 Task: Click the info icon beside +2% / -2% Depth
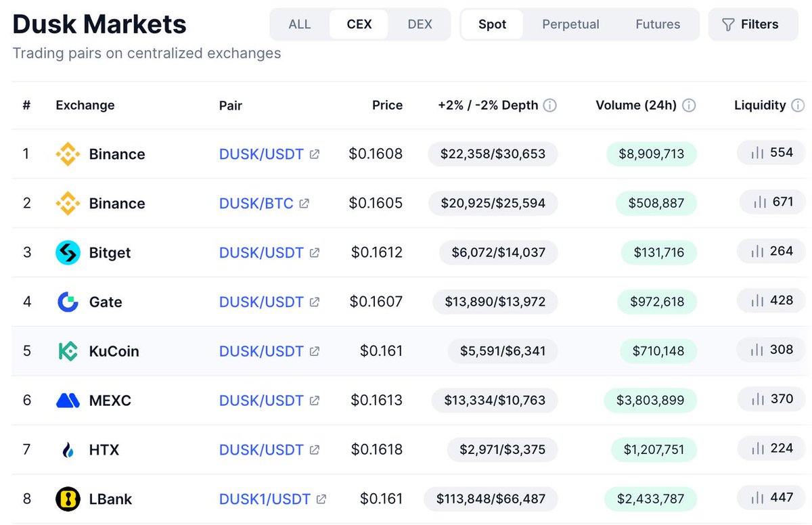(550, 106)
